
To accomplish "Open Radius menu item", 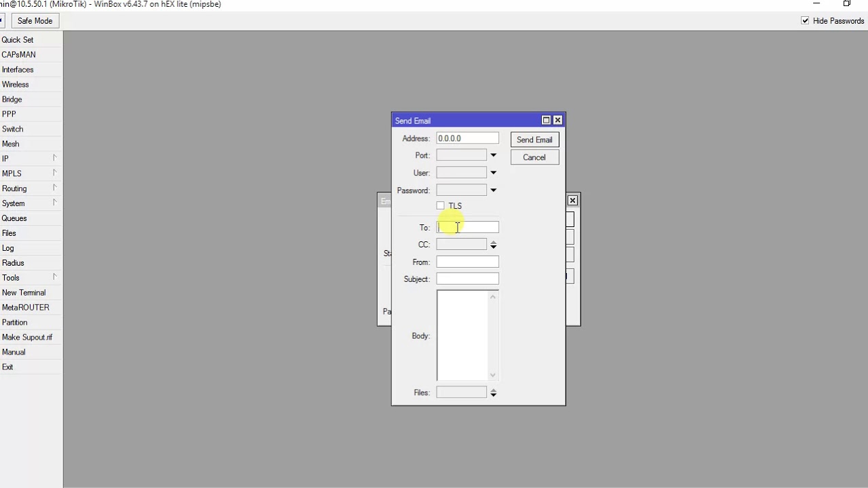I will coord(13,263).
